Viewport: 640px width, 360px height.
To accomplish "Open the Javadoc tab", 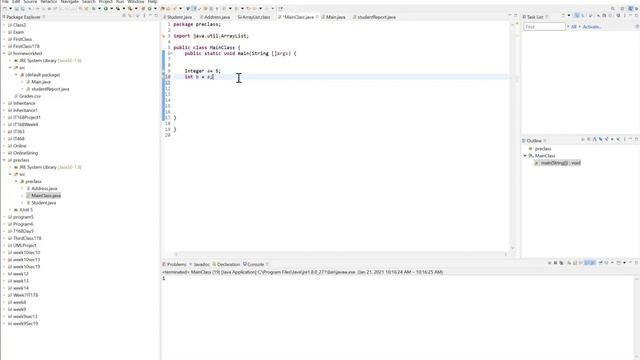I will click(200, 264).
